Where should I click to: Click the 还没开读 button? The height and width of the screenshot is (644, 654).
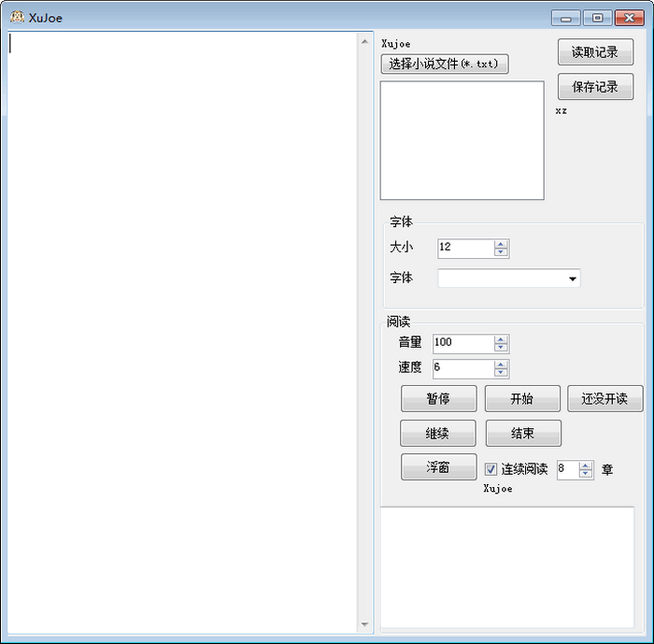pyautogui.click(x=604, y=398)
